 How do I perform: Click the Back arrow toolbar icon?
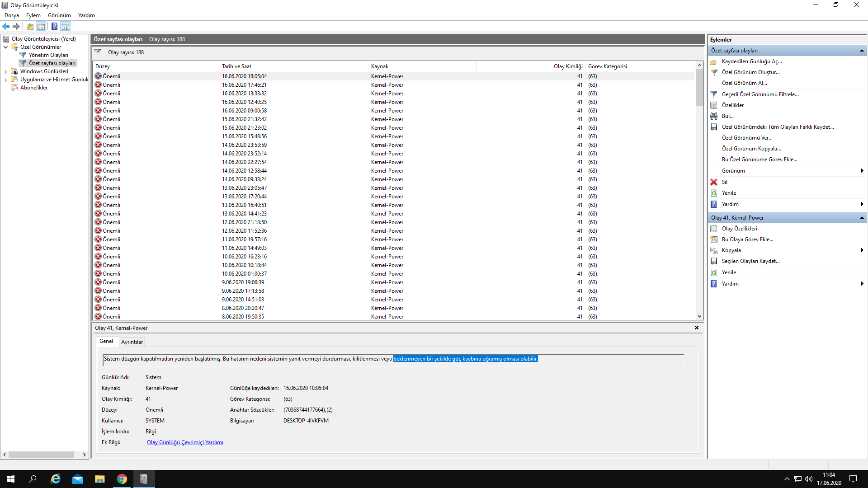(6, 27)
